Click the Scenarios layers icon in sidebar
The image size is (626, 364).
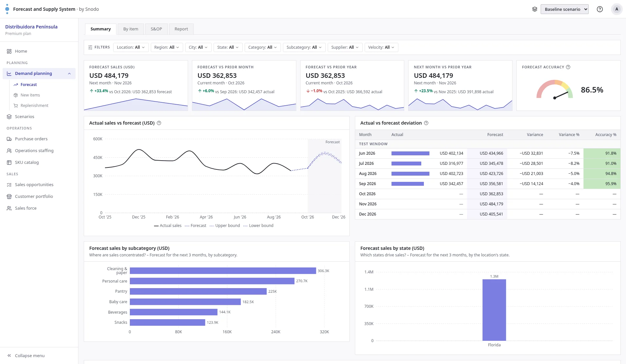(9, 117)
